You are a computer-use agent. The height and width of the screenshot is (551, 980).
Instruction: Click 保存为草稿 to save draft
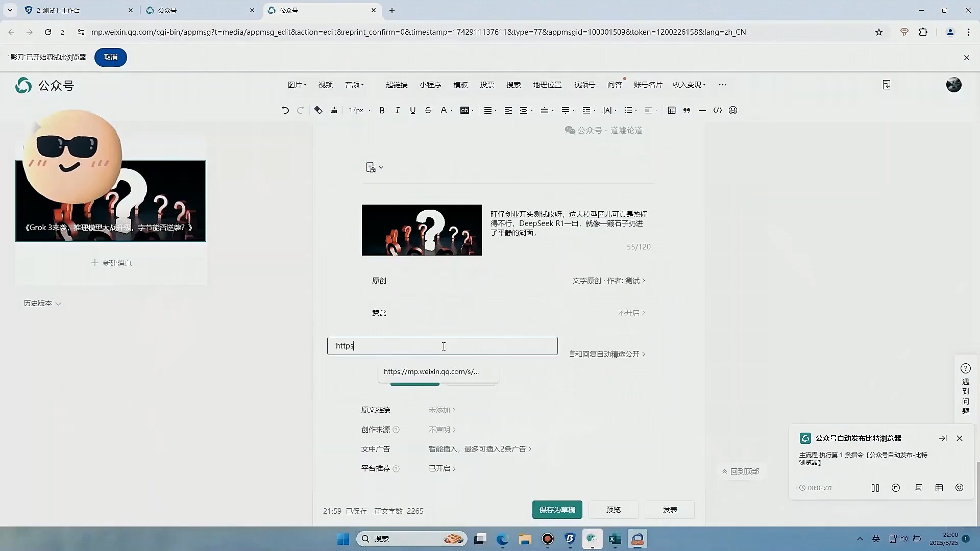pyautogui.click(x=556, y=510)
